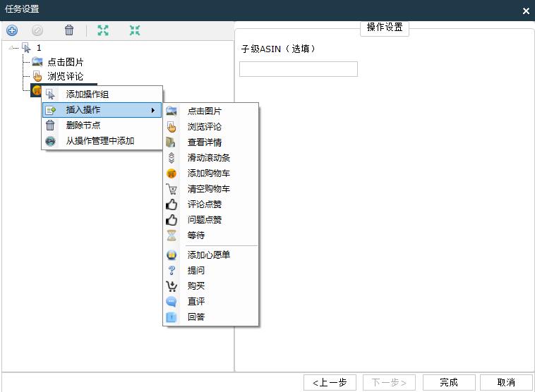
Task: Choose 删除节点 from context menu
Action: (102, 125)
